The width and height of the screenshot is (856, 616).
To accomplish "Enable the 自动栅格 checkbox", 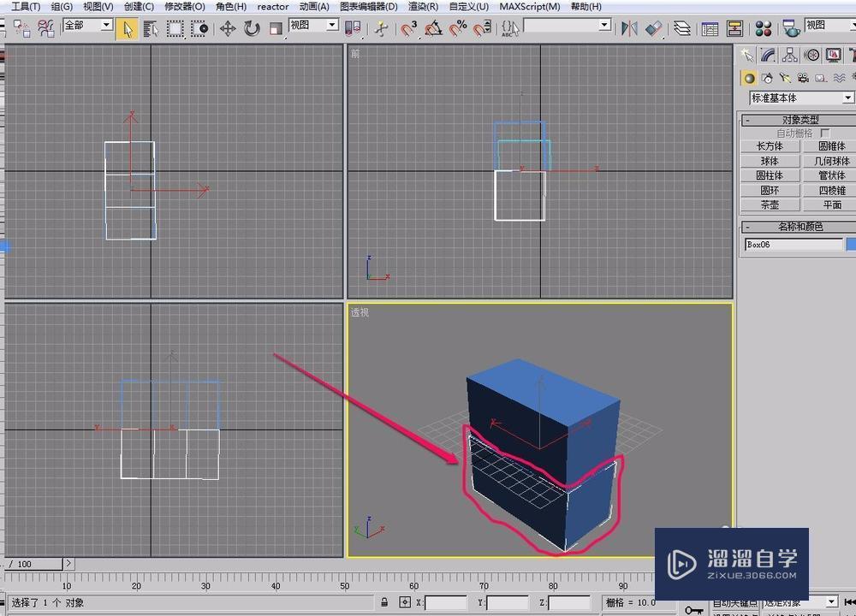I will point(825,133).
